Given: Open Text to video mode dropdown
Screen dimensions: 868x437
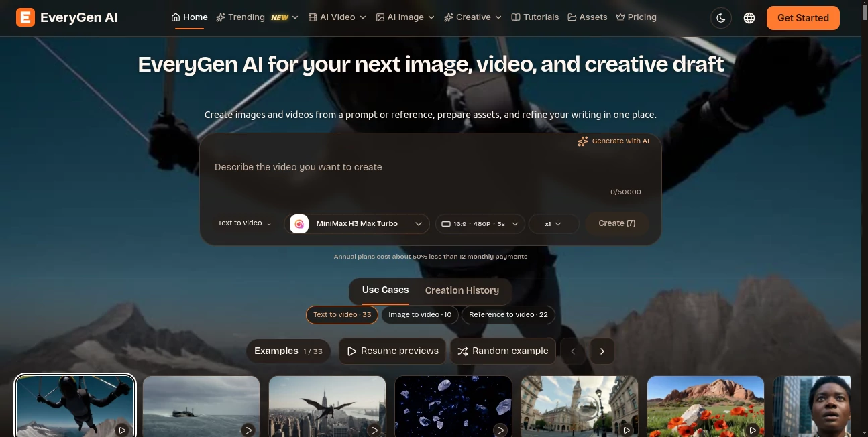Looking at the screenshot, I should 244,223.
